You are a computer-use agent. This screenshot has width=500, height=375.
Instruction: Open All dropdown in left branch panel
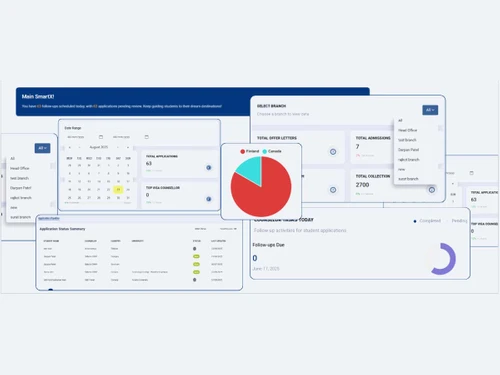[42, 148]
